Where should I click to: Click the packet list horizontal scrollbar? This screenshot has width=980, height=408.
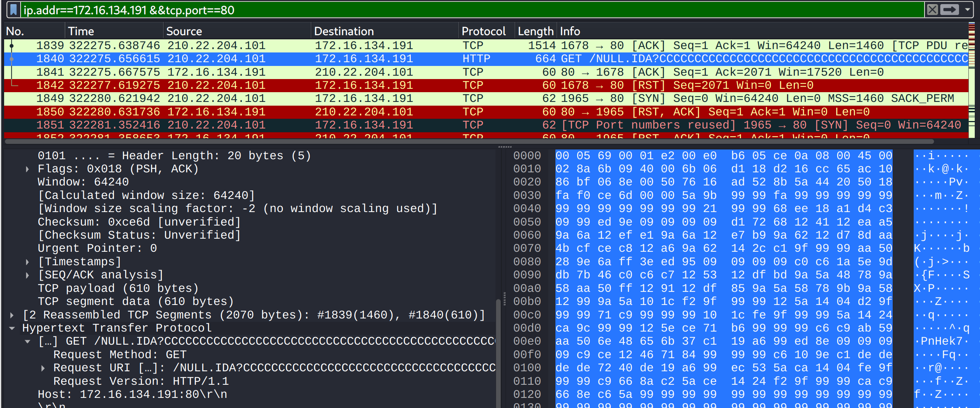click(468, 142)
